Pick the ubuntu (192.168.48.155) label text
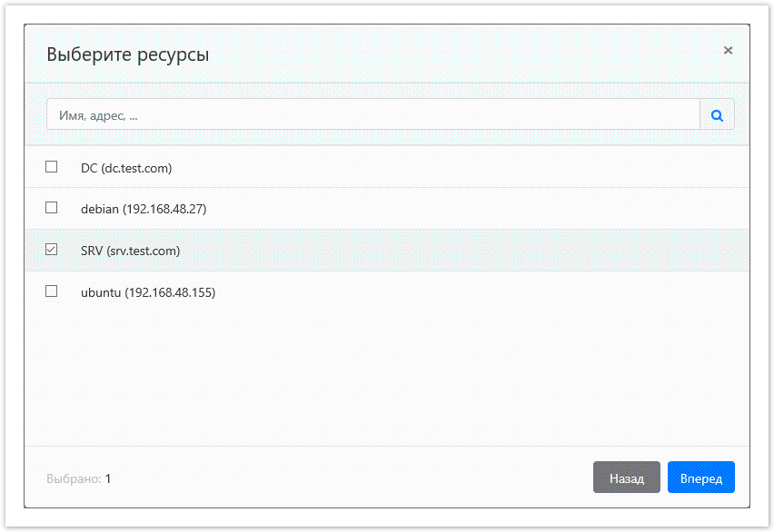This screenshot has height=532, width=774. click(148, 292)
